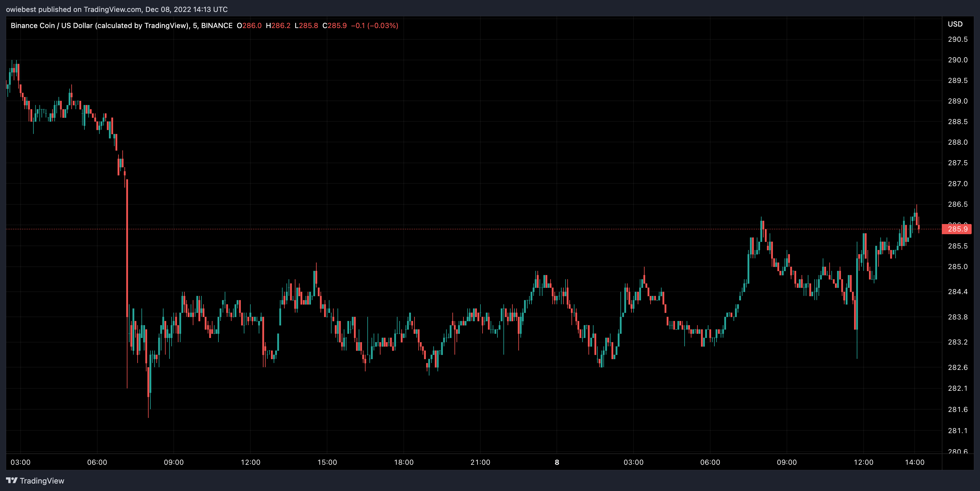This screenshot has width=980, height=491.
Task: Click the low value L285.8
Action: 306,25
